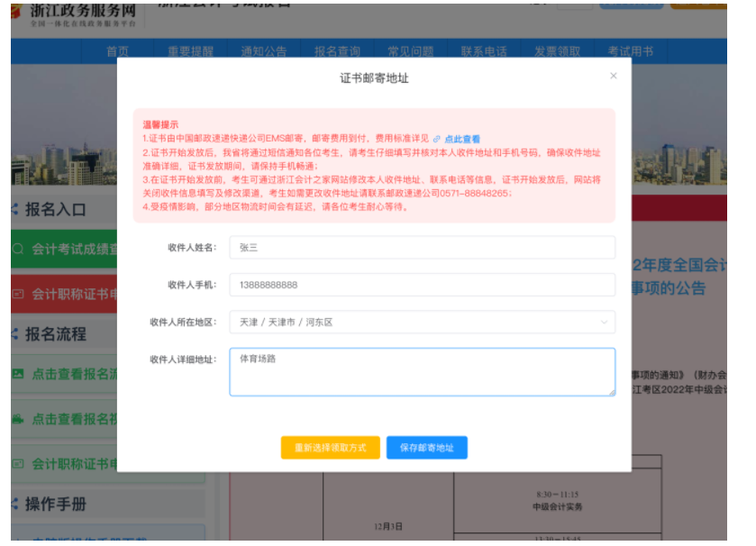
Task: Click the textarea resize handle corner
Action: click(x=612, y=392)
